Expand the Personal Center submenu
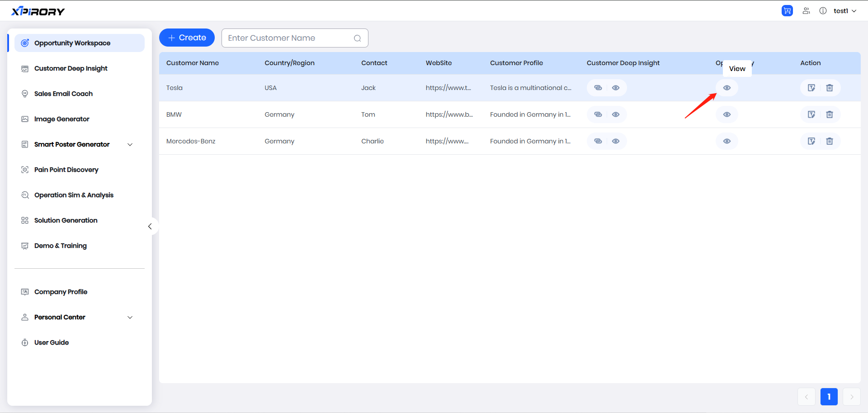The width and height of the screenshot is (868, 413). 130,318
